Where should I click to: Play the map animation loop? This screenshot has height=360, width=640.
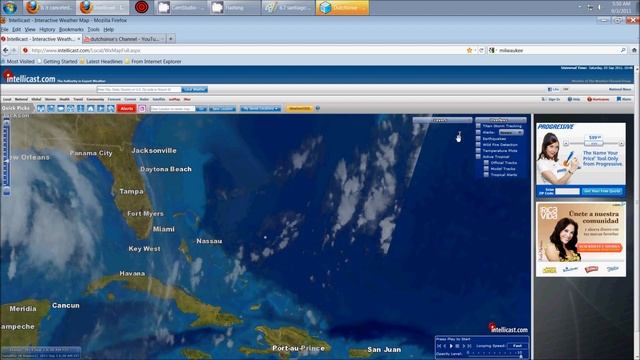[x=451, y=346]
